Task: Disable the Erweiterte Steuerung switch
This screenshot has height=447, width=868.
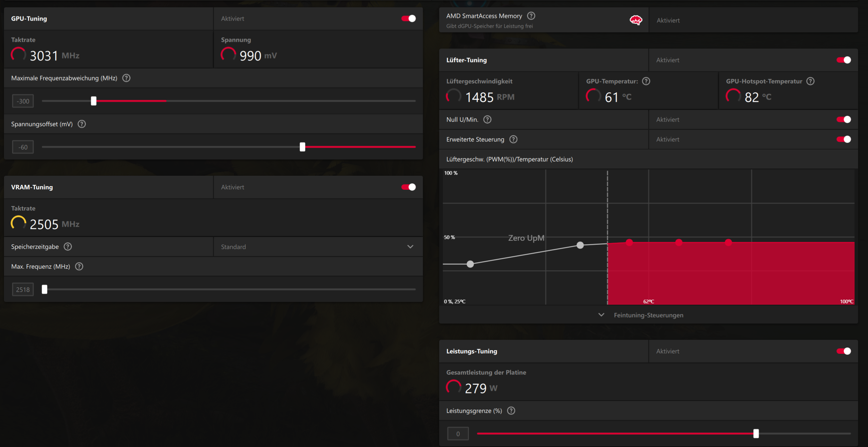Action: click(843, 139)
